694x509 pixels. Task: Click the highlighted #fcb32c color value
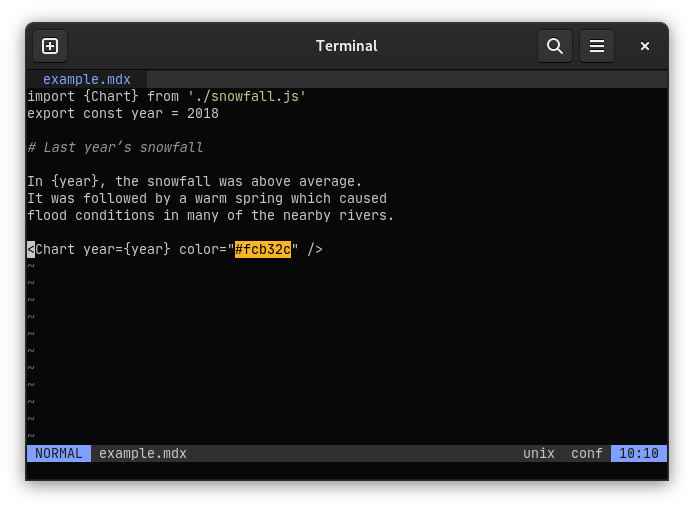[263, 249]
